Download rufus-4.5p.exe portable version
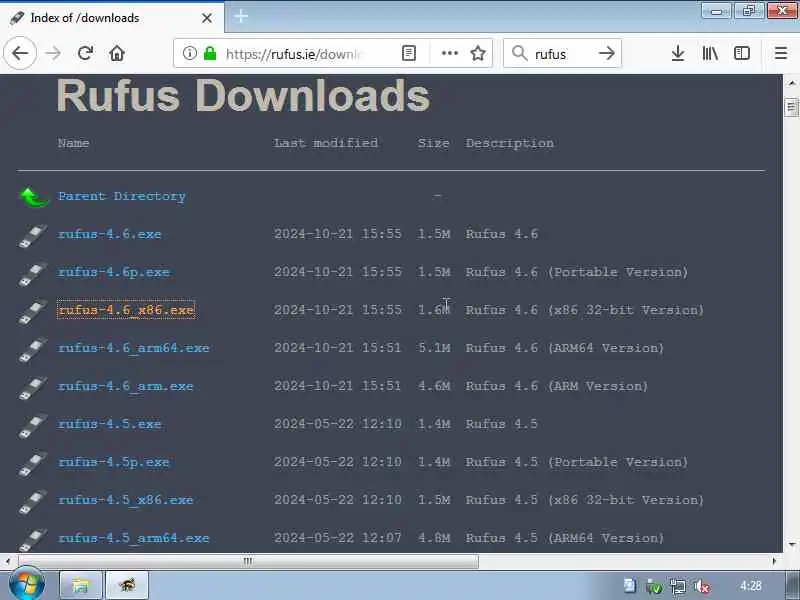 coord(114,462)
